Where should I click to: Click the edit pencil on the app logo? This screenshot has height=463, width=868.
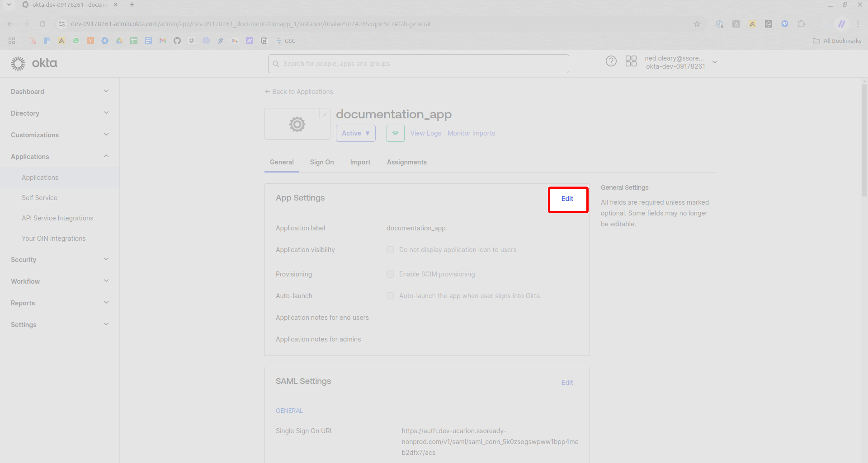coord(325,114)
